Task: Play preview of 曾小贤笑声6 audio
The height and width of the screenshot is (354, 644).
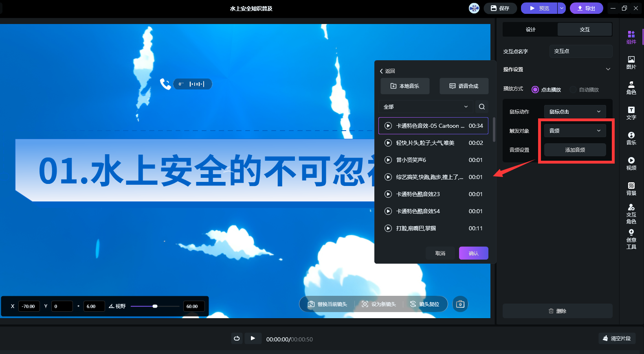Action: click(388, 160)
